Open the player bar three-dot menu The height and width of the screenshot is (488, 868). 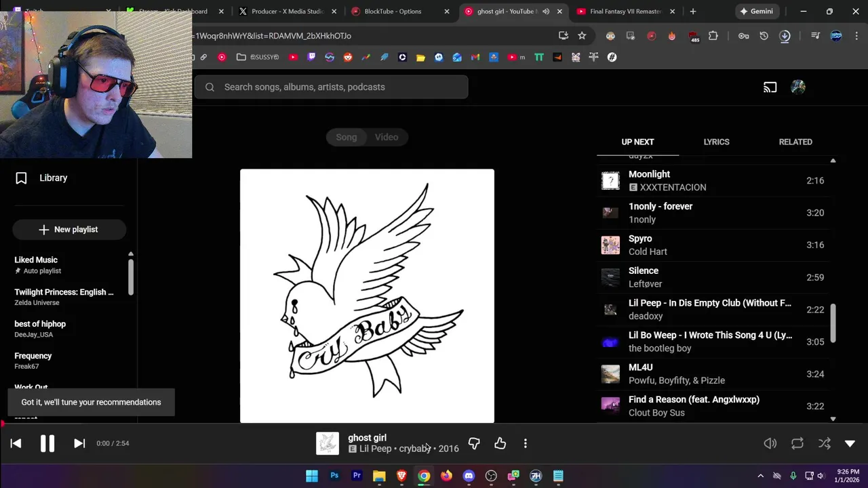pyautogui.click(x=526, y=443)
